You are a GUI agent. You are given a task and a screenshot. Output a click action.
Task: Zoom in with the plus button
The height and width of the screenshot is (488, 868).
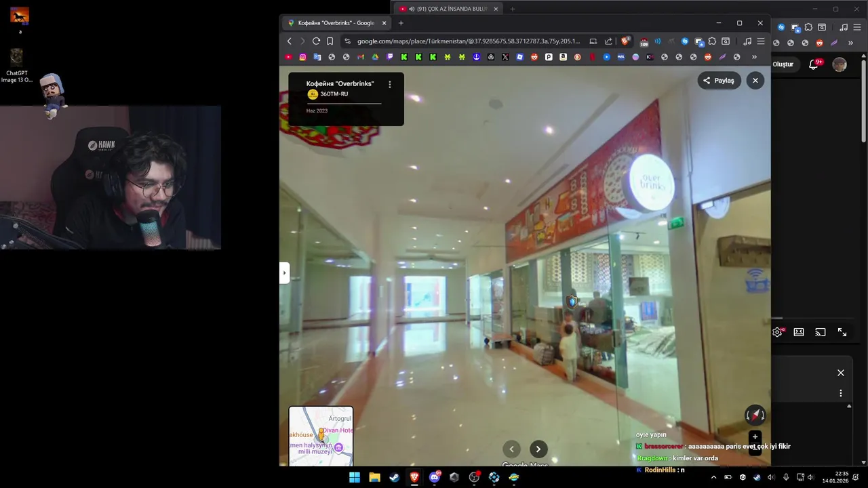[x=755, y=437]
